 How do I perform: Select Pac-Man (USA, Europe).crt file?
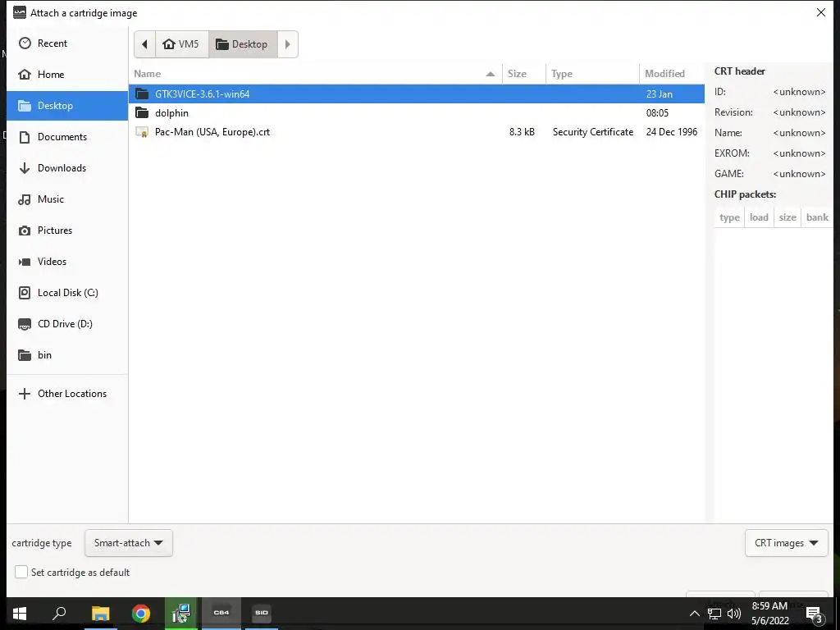pyautogui.click(x=416, y=132)
